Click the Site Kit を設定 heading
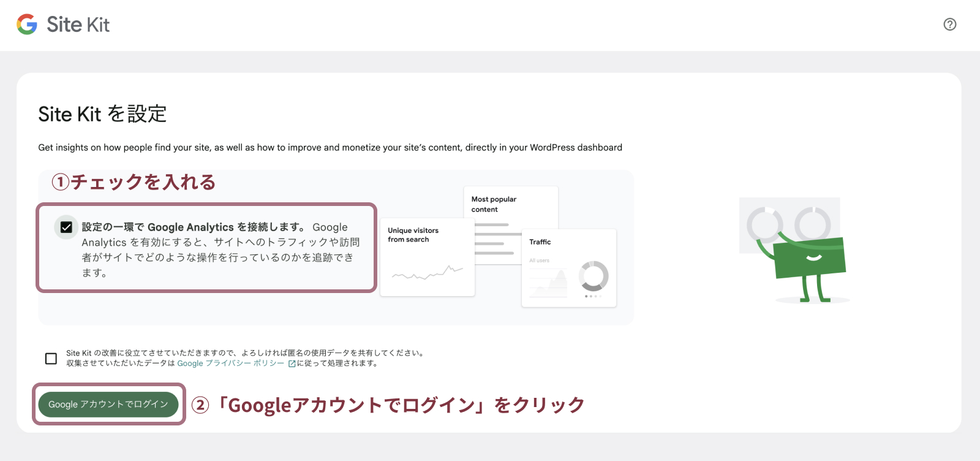Image resolution: width=980 pixels, height=461 pixels. tap(102, 114)
